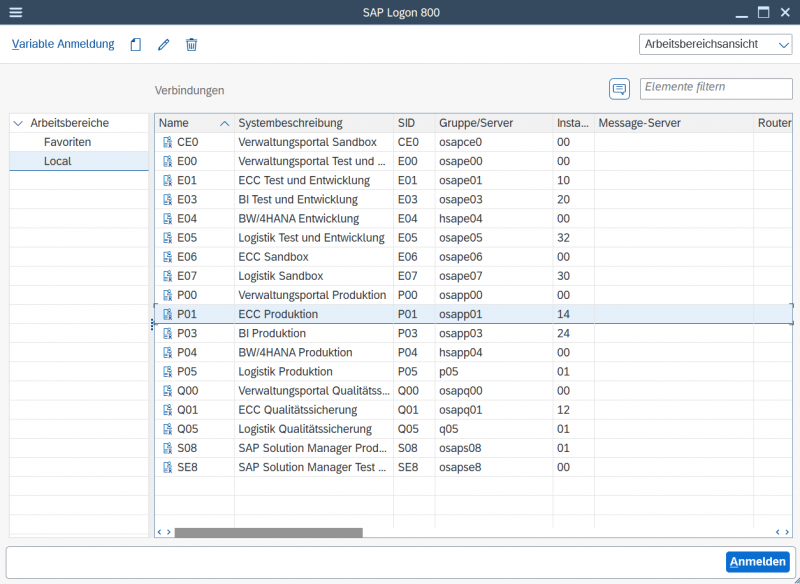Click the Q00 connection icon
Viewport: 800px width, 584px height.
click(167, 391)
